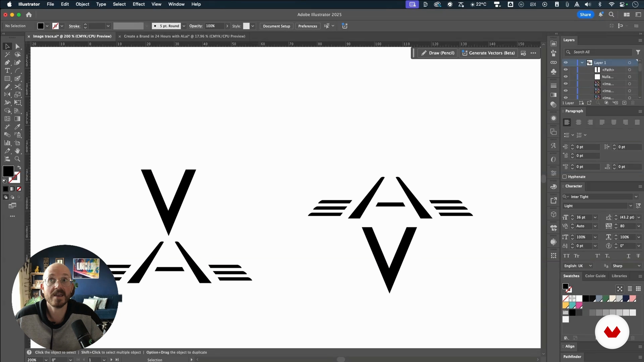Select the Direct Selection tool

point(17,46)
